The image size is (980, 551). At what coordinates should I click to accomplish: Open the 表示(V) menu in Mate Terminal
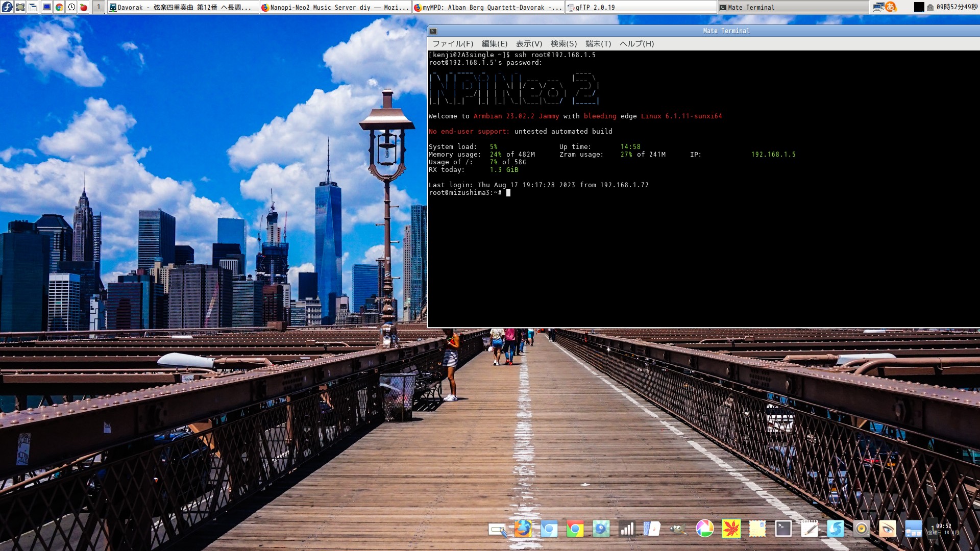[x=528, y=44]
